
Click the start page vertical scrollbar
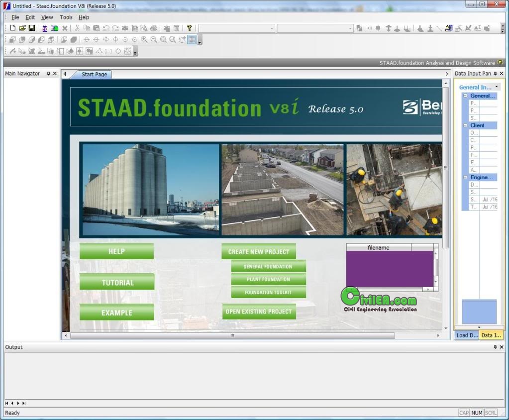coord(445,168)
